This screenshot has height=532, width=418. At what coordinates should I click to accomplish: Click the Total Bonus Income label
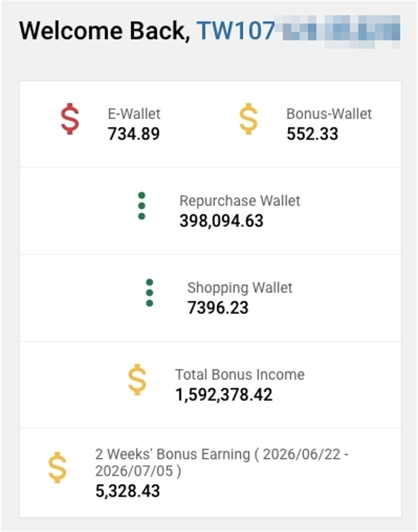tap(240, 374)
